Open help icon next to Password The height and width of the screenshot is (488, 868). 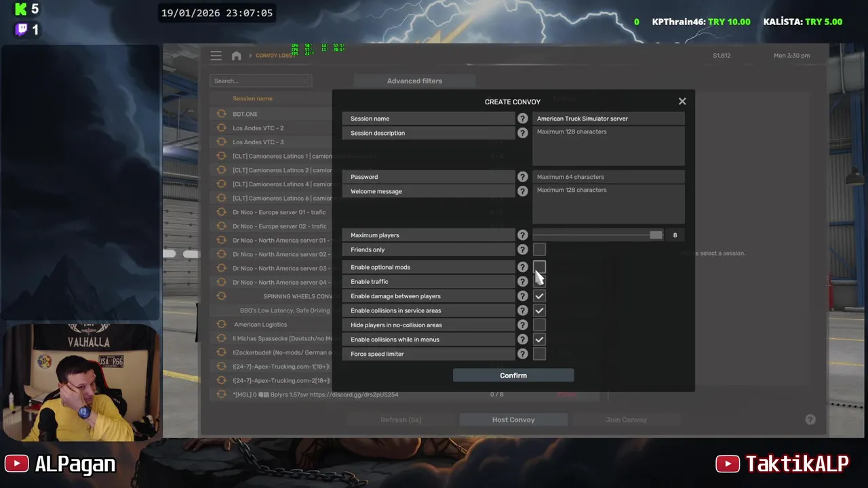click(x=522, y=177)
